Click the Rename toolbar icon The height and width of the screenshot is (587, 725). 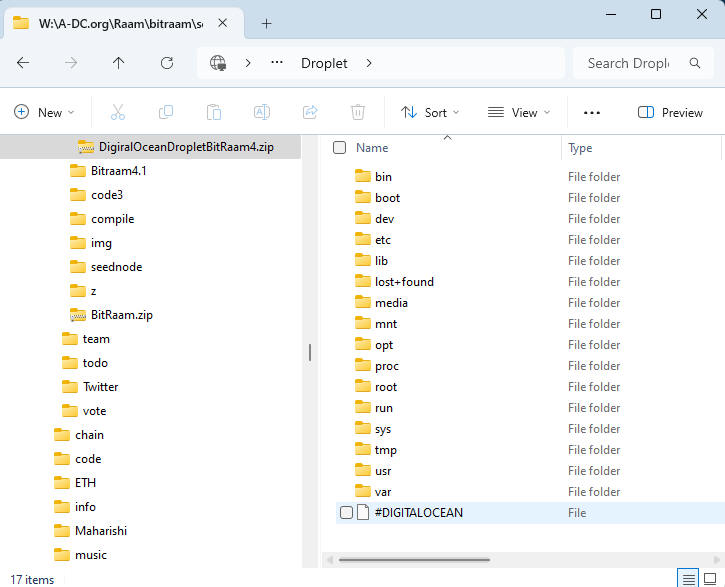coord(262,112)
